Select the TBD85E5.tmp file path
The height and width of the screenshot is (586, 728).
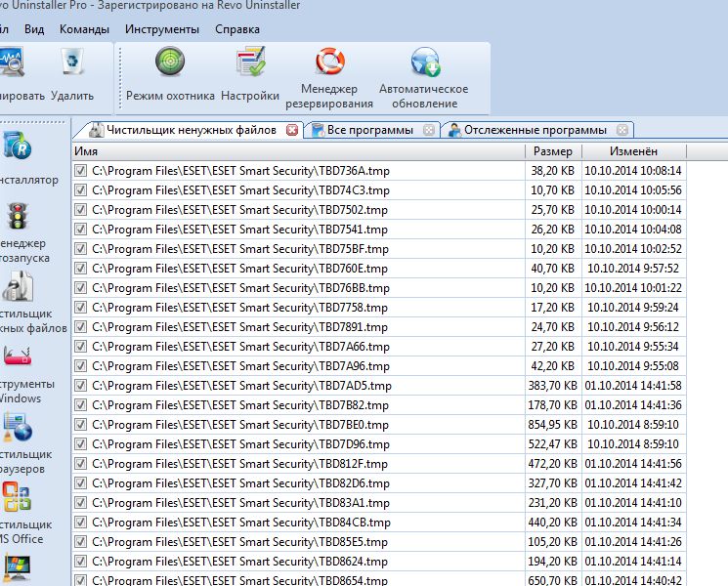coord(239,542)
